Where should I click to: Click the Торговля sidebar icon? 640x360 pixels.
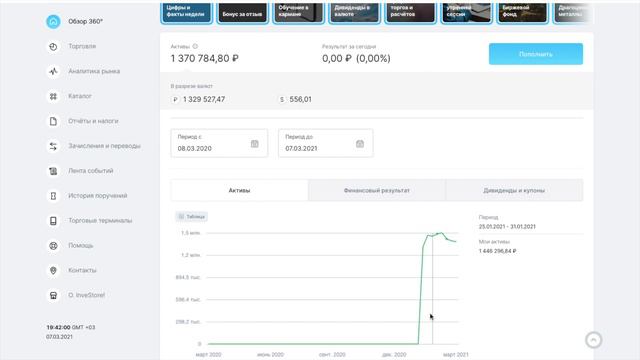coord(53,47)
